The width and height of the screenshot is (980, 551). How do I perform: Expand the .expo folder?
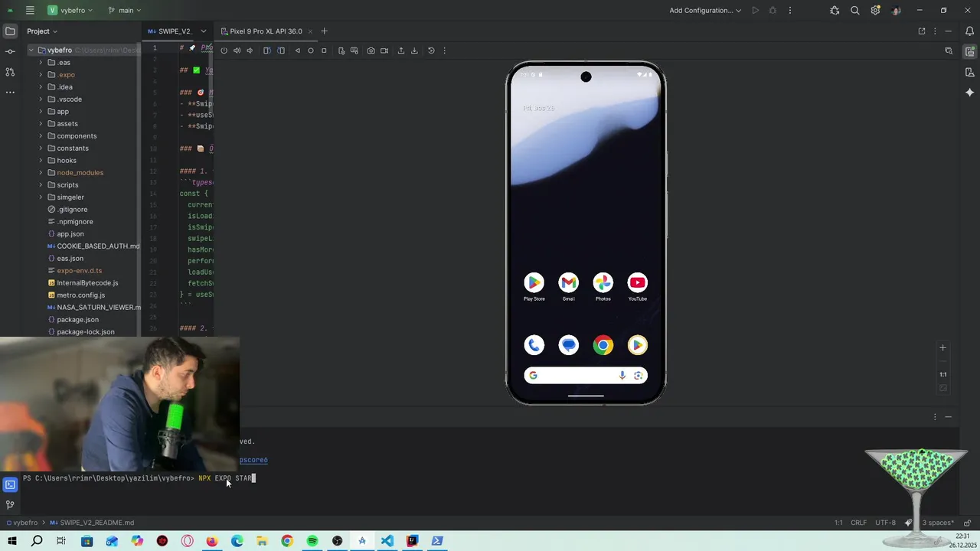coord(41,75)
